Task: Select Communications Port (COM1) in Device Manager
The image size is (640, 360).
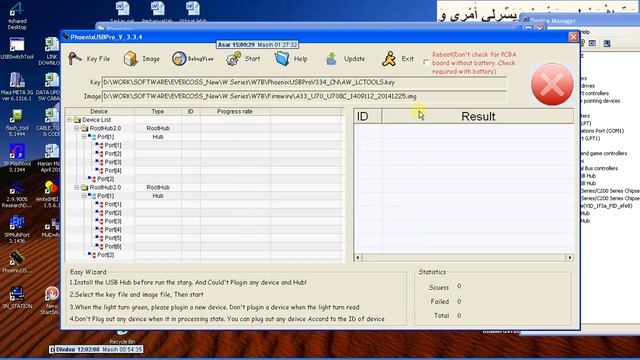Action: point(602,131)
